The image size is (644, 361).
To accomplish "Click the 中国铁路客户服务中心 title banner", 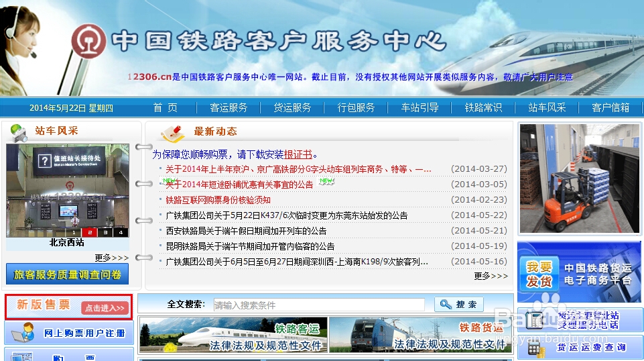I will point(279,41).
